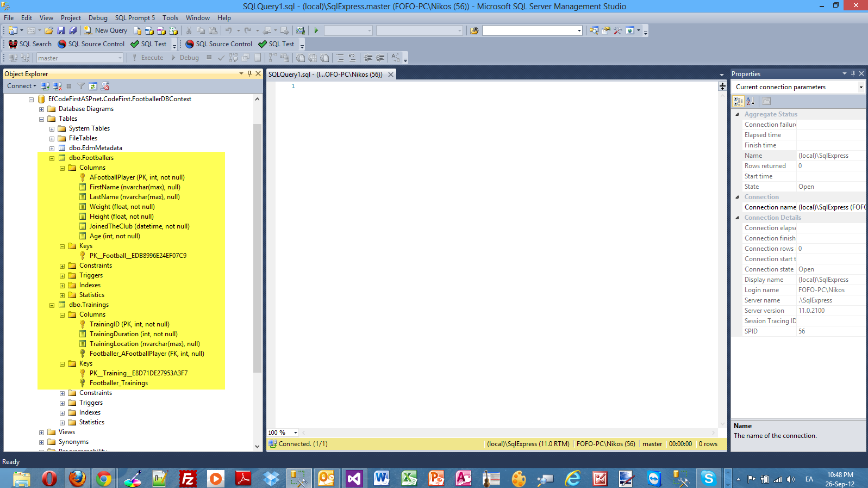Click the first SQL Test button
Viewport: 868px width, 488px height.
[x=148, y=44]
